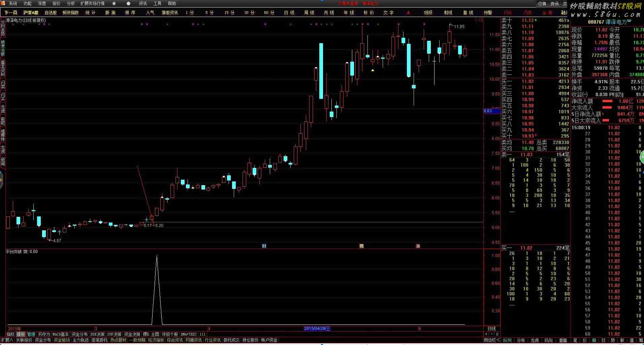The width and height of the screenshot is (644, 345).
Task: Click the 2015/04/29 date marker on time axis
Action: coord(317,328)
